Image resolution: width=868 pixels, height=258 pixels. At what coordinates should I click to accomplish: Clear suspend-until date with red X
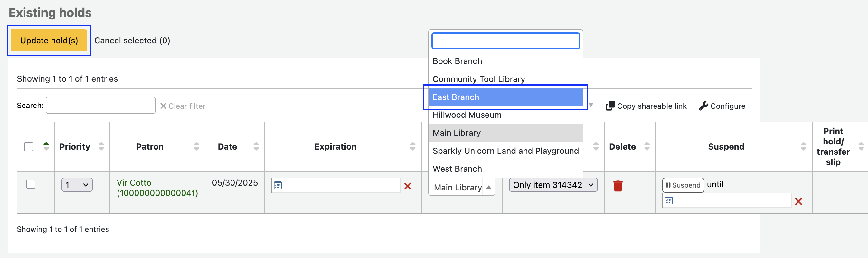[798, 201]
